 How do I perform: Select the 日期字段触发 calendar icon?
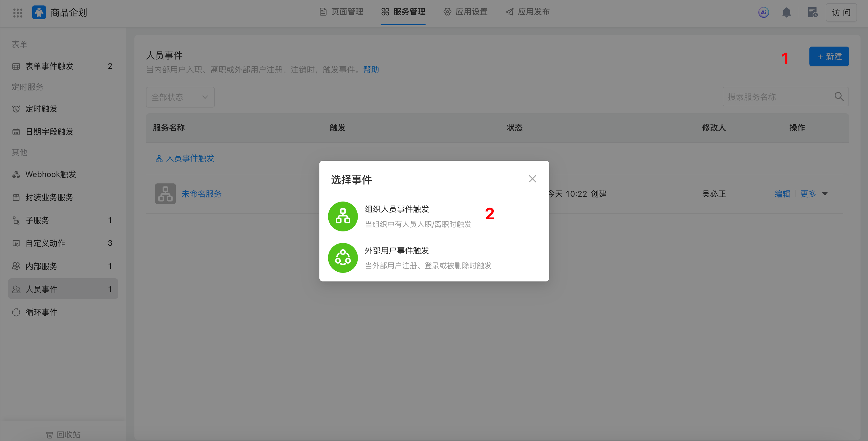click(x=16, y=131)
